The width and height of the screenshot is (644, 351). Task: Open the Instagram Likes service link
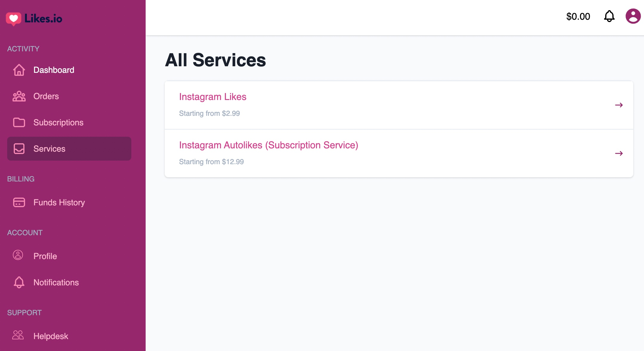coord(213,97)
